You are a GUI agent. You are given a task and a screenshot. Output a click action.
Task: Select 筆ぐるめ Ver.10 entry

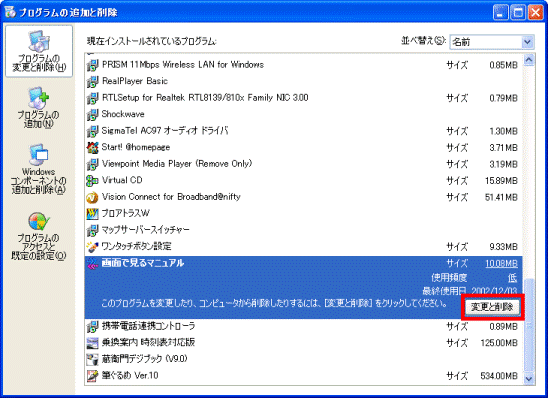(304, 376)
